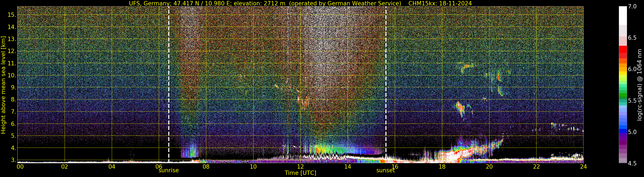644x177 pixels.
Task: Click the dashed white sunset marker line
Action: pos(386,85)
